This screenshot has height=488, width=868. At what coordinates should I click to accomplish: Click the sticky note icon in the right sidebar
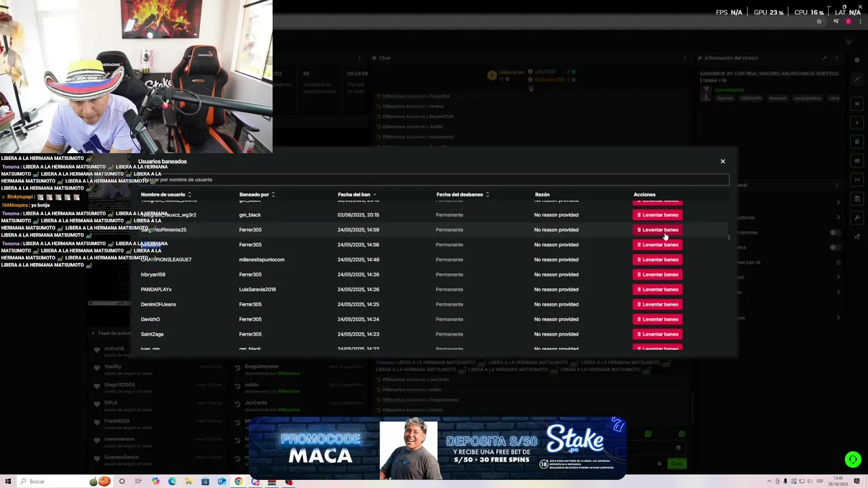[858, 142]
